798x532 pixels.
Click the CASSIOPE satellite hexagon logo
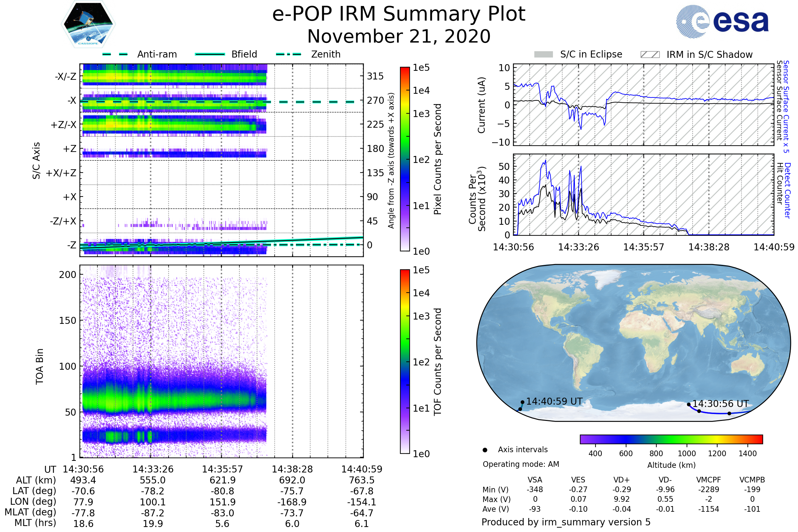(88, 24)
